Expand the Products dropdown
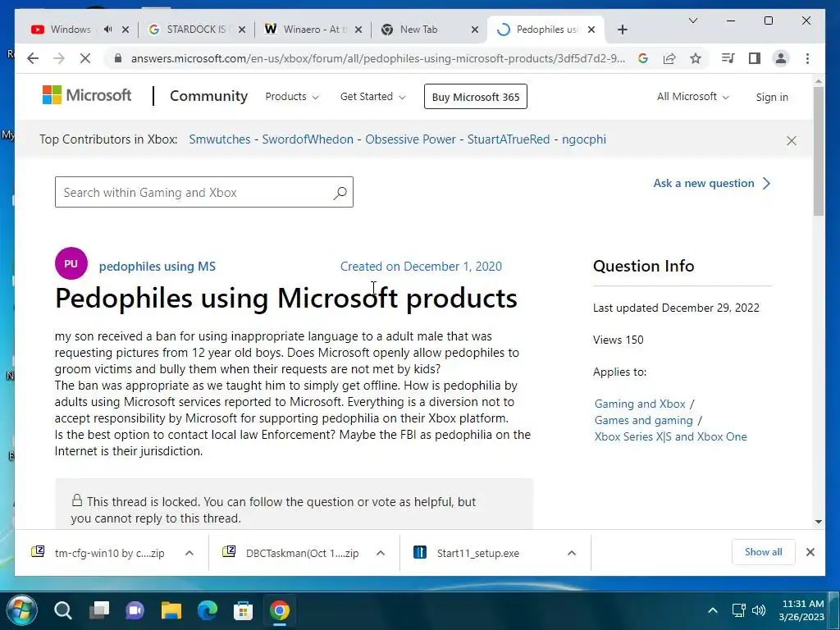 pyautogui.click(x=292, y=97)
